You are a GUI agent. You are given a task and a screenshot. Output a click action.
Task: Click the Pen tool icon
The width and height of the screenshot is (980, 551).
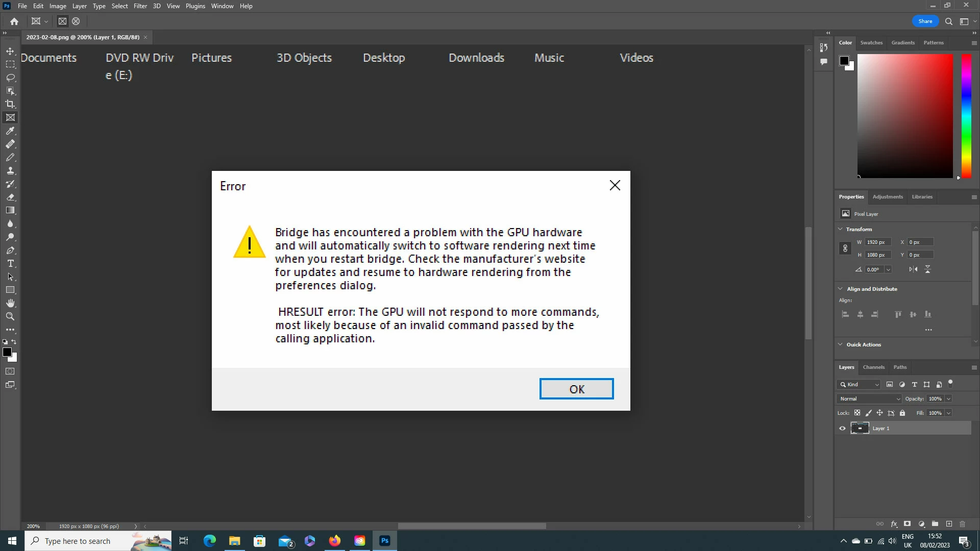point(10,251)
